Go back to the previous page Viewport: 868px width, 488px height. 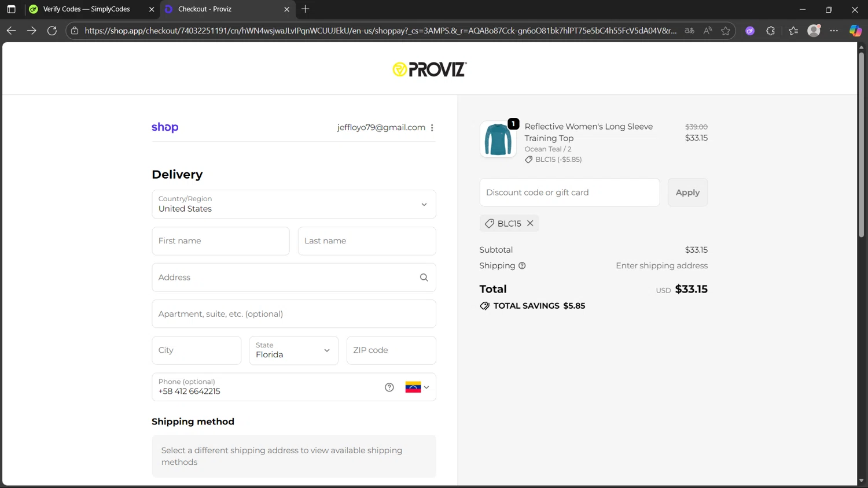[11, 31]
